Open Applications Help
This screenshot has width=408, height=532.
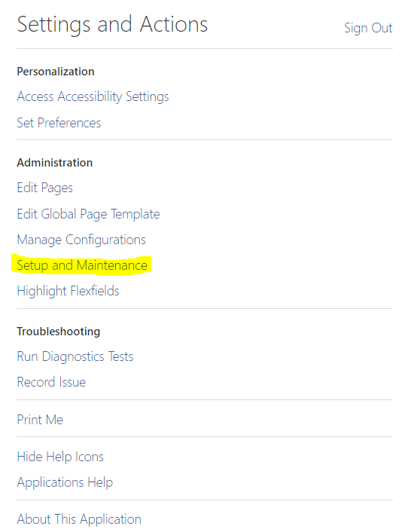click(x=65, y=482)
